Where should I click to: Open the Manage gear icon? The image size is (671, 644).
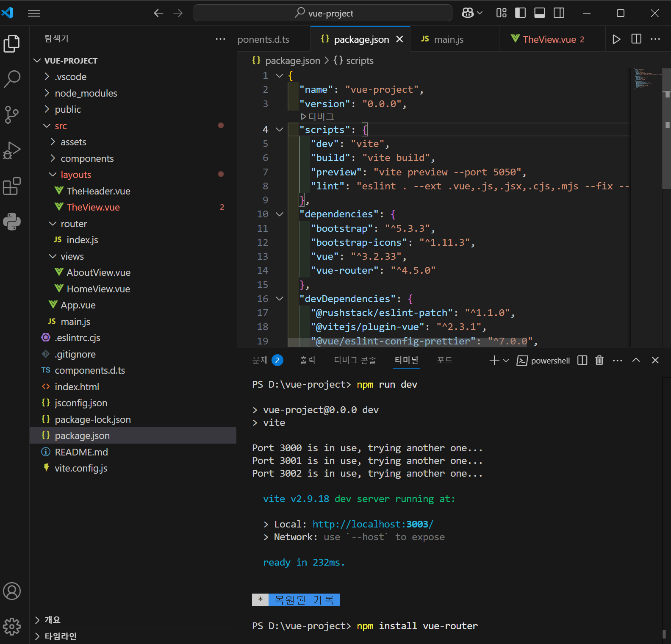[12, 626]
